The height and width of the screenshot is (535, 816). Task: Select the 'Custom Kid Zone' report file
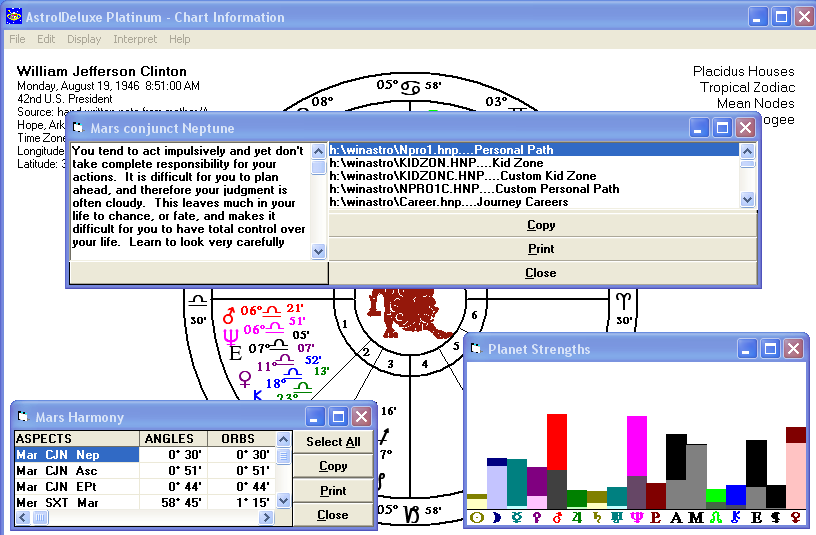tap(534, 176)
